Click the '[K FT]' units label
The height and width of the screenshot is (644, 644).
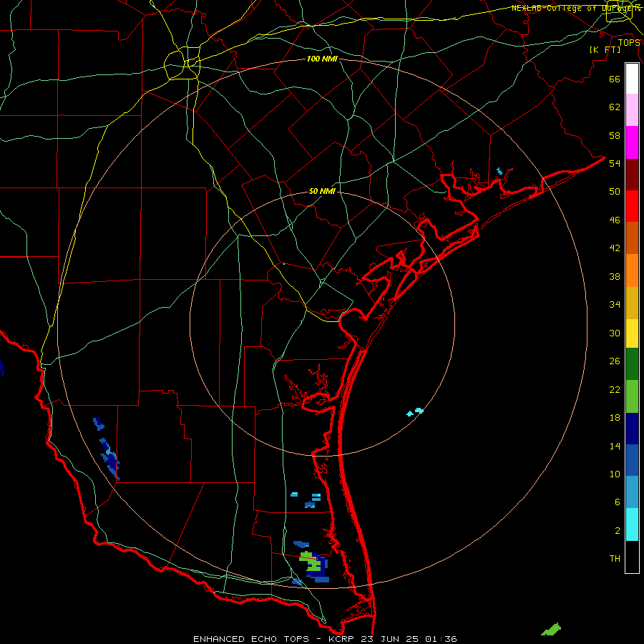(605, 49)
